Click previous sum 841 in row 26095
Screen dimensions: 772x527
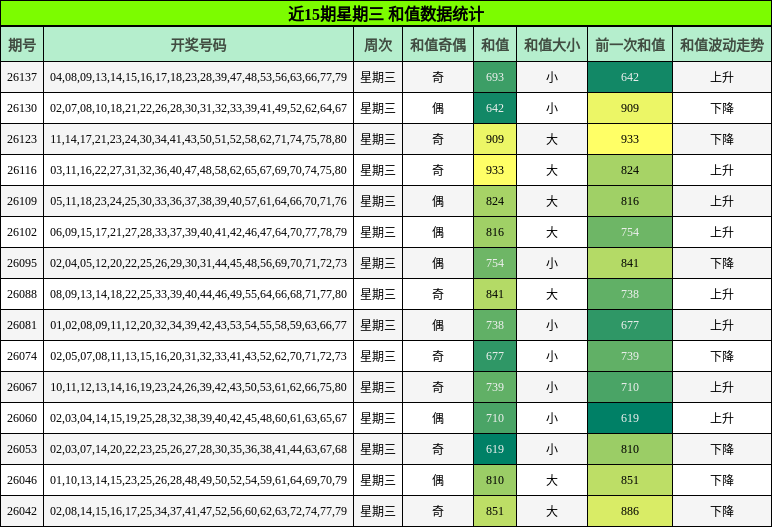click(630, 263)
